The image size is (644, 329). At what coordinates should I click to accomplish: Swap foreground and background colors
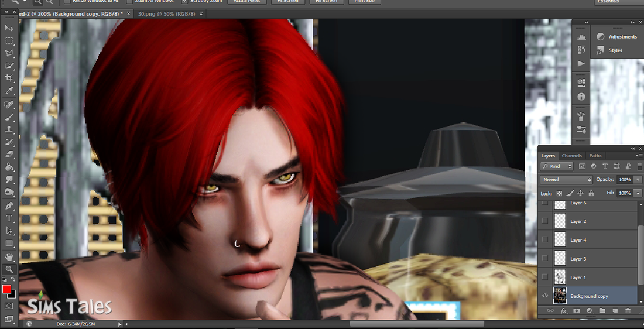[13, 279]
